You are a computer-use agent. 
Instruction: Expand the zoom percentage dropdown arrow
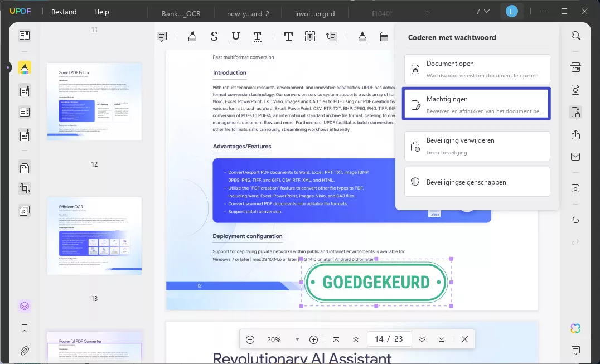297,339
